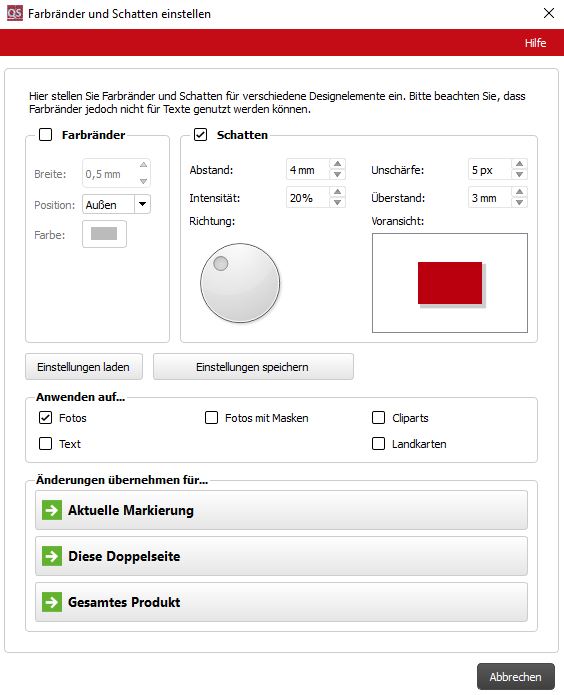Increase Abstand with the up arrow
This screenshot has height=695, width=564.
pos(337,164)
